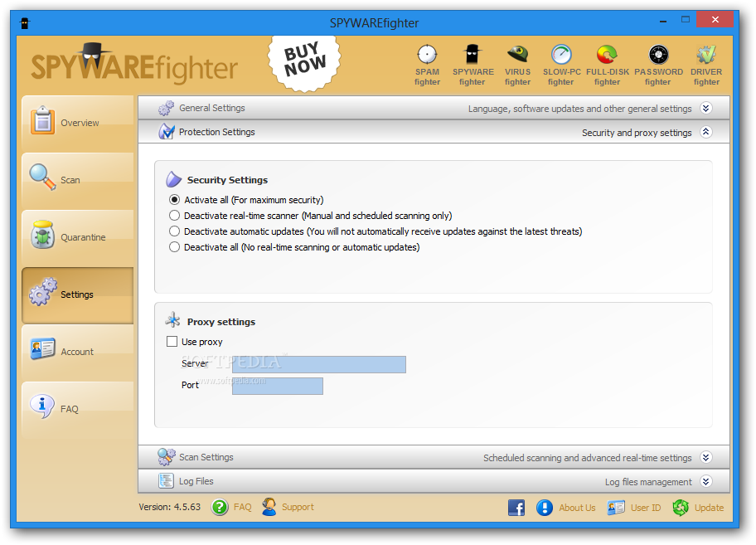Click the Quarantine bug jar icon
The height and width of the screenshot is (545, 756).
pos(43,235)
